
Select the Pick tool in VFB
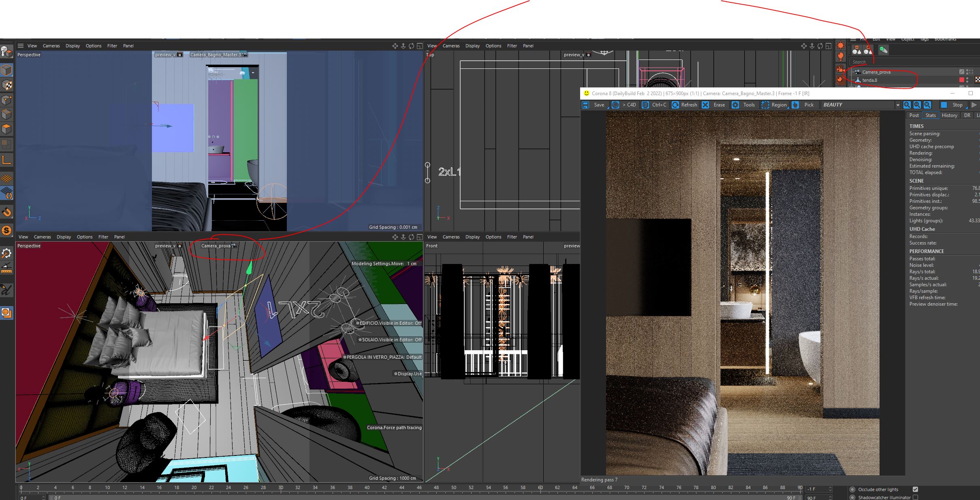click(x=808, y=105)
